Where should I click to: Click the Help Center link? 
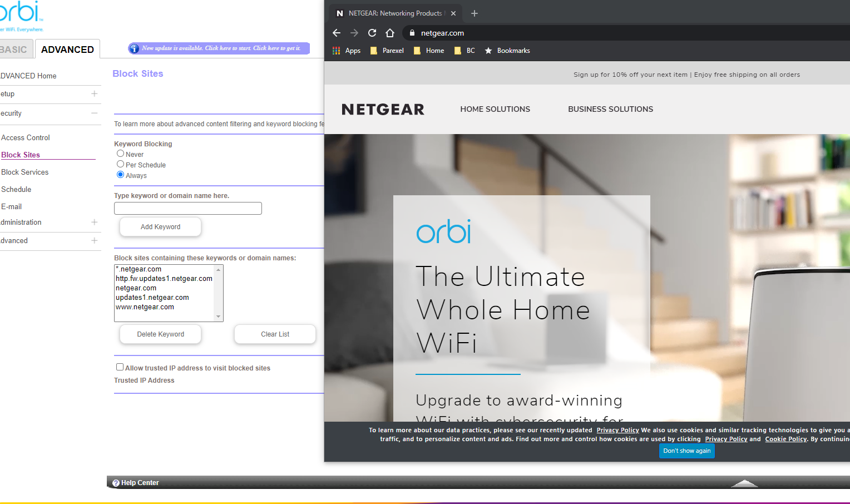coord(140,483)
